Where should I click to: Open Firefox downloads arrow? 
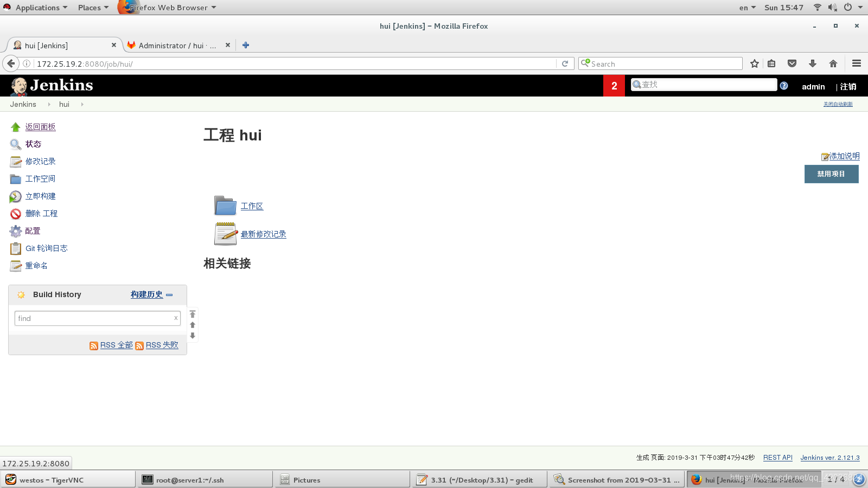[813, 63]
